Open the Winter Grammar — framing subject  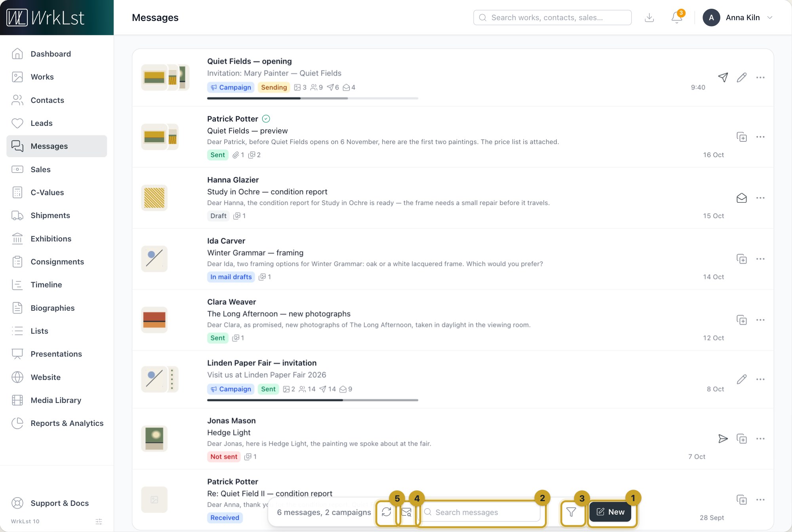[255, 253]
